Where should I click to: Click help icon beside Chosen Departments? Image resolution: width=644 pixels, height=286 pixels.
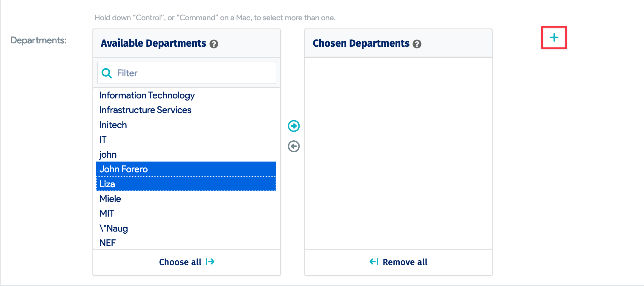417,44
